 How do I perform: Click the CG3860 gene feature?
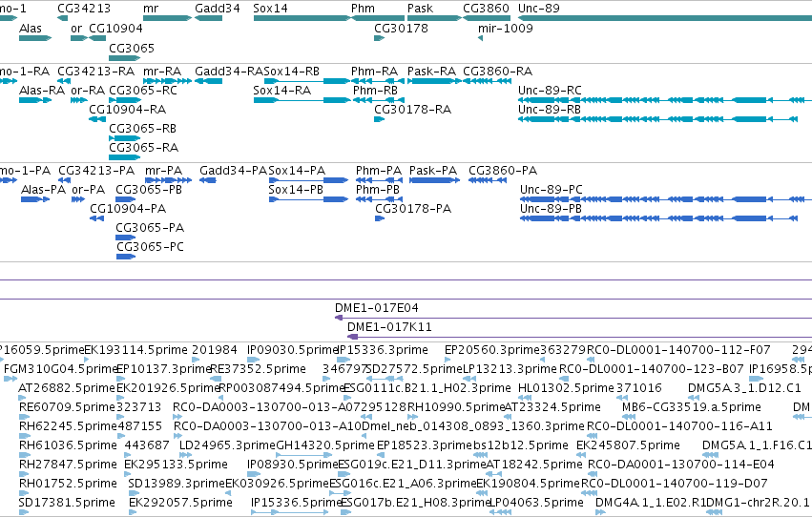pos(487,18)
